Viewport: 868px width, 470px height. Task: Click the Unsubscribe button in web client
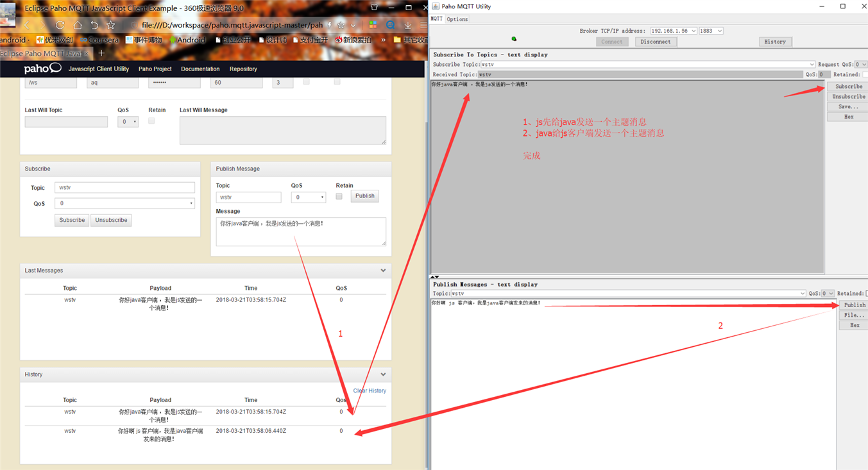coord(111,220)
